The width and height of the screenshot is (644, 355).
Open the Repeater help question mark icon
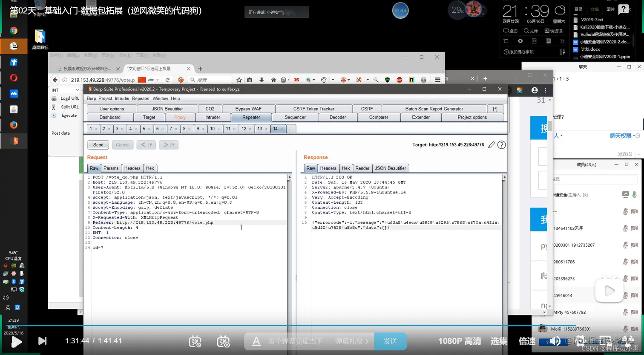(x=502, y=145)
